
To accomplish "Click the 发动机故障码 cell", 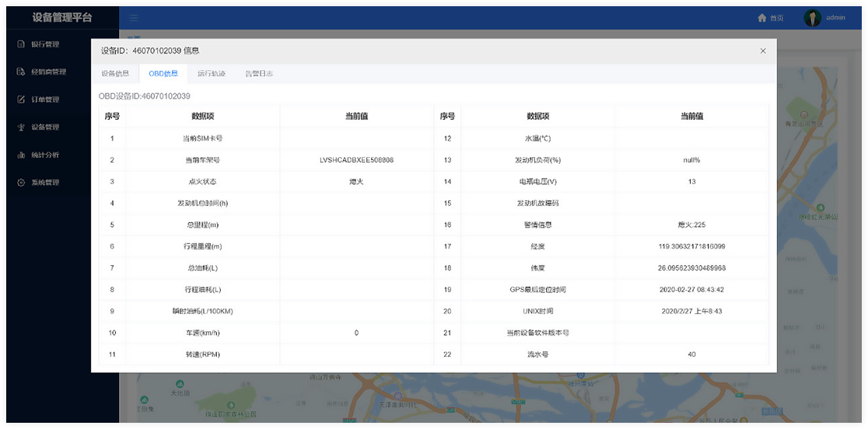I will (537, 203).
